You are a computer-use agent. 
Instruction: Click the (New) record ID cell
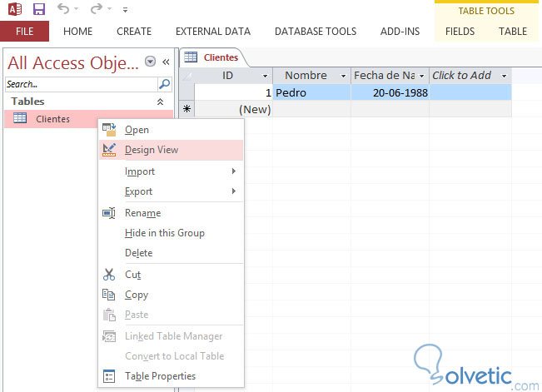[234, 109]
